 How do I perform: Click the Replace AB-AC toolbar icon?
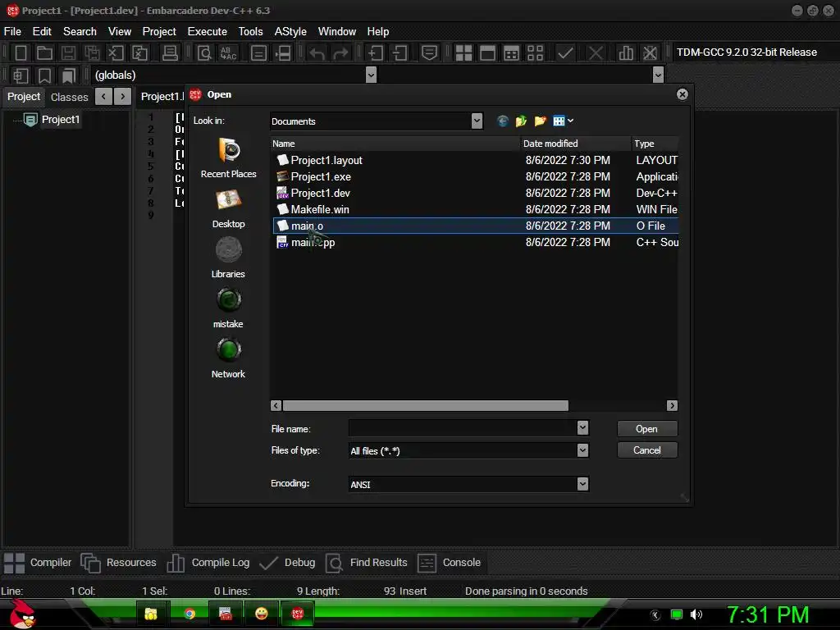(228, 52)
